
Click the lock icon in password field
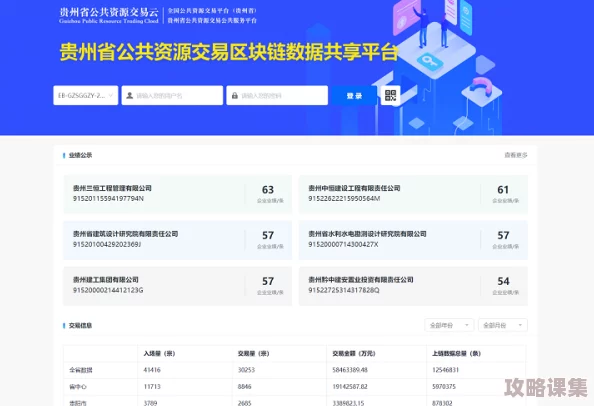coord(234,95)
